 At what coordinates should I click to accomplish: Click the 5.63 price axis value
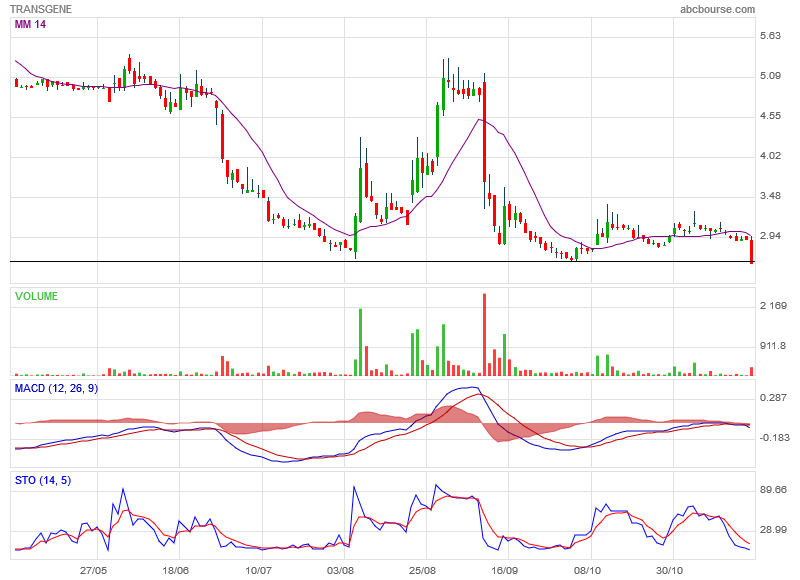tap(770, 36)
